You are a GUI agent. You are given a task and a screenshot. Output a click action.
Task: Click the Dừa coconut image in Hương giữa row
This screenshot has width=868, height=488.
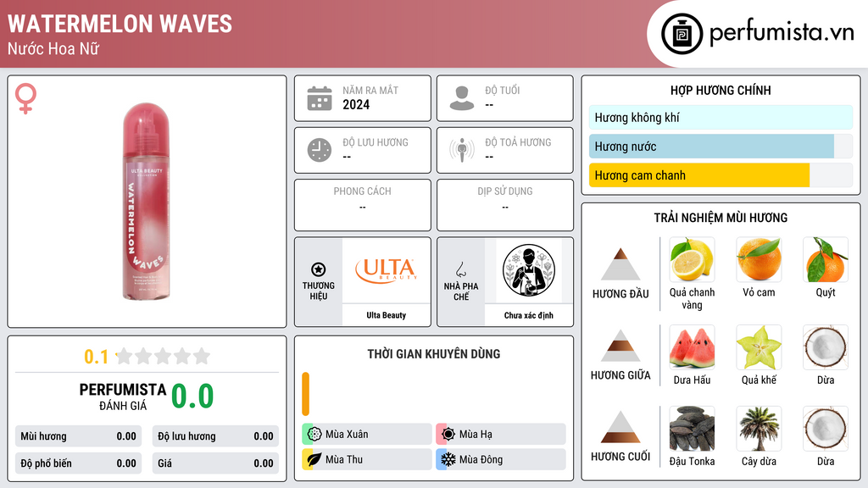click(826, 347)
